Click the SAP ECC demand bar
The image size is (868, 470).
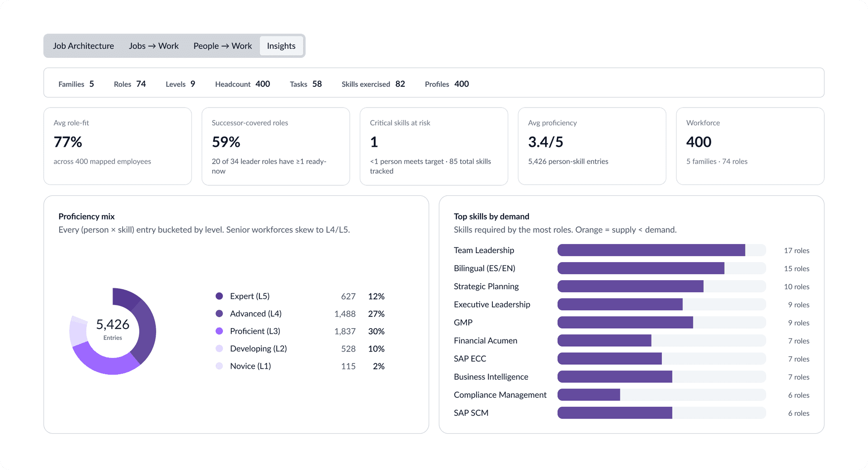coord(661,358)
